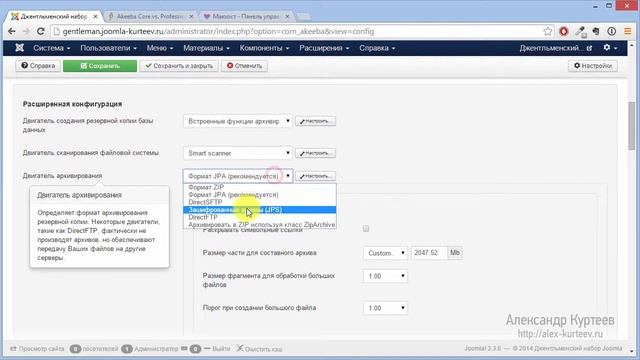
Task: Open the Компоненты menu
Action: point(264,48)
